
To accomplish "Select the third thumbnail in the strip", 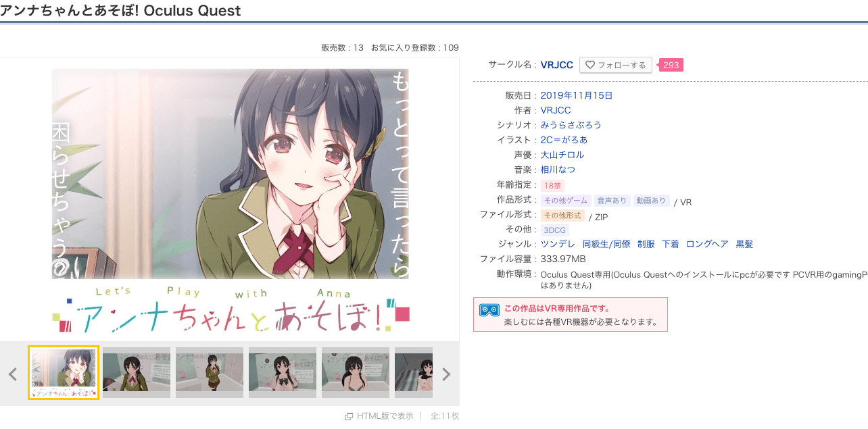I will (210, 373).
